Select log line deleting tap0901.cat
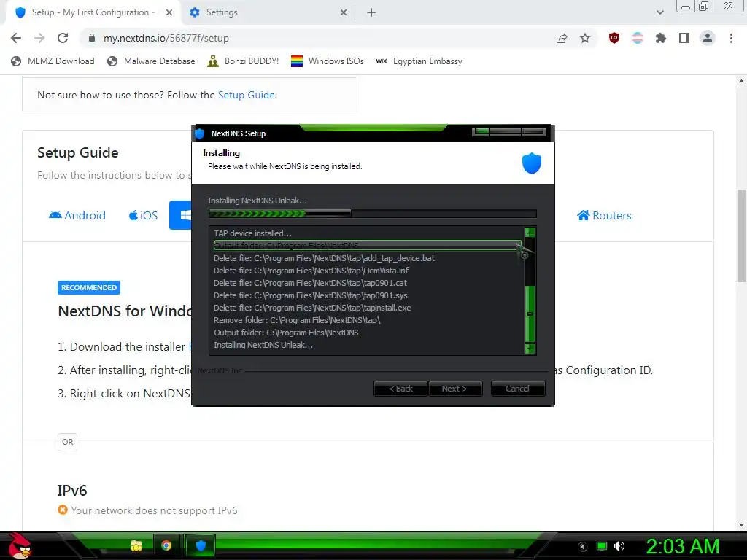Screen dimensions: 747x560 310,283
